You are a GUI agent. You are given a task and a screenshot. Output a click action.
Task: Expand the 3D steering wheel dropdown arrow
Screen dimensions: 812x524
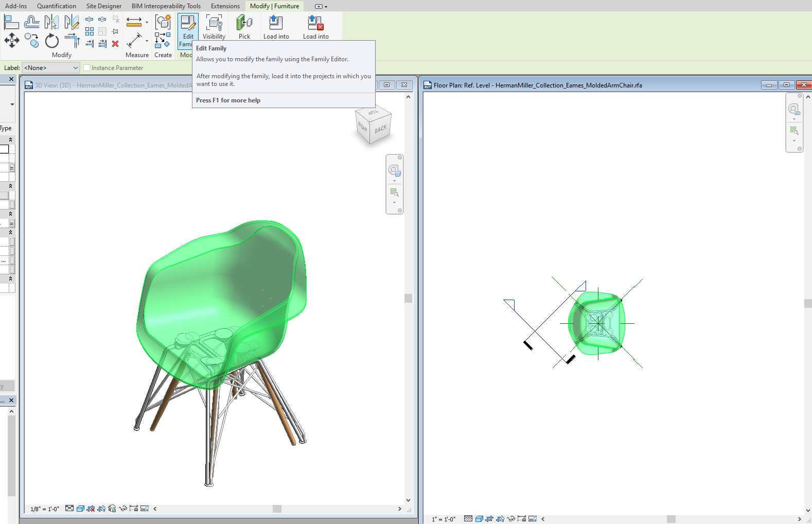(395, 181)
